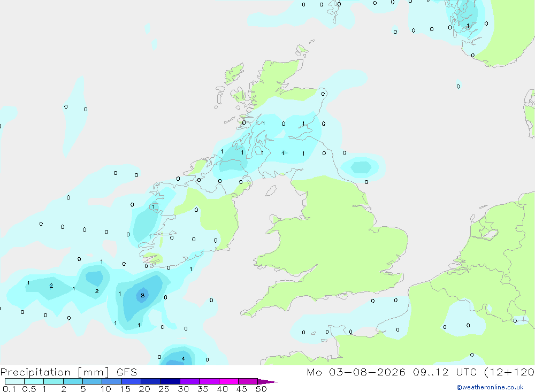This screenshot has height=392, width=535.
Task: Click the '50' legend scale label
Action: point(261,389)
